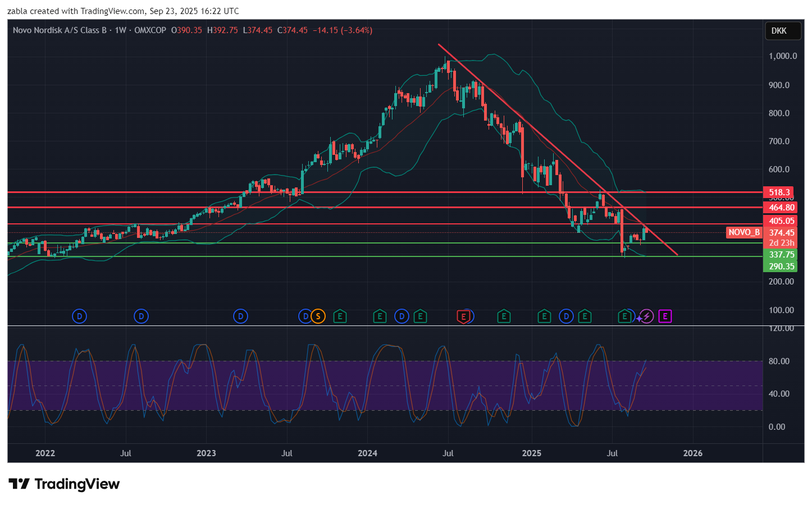Click the red E earnings marker
Image resolution: width=812 pixels, height=505 pixels.
pyautogui.click(x=463, y=316)
